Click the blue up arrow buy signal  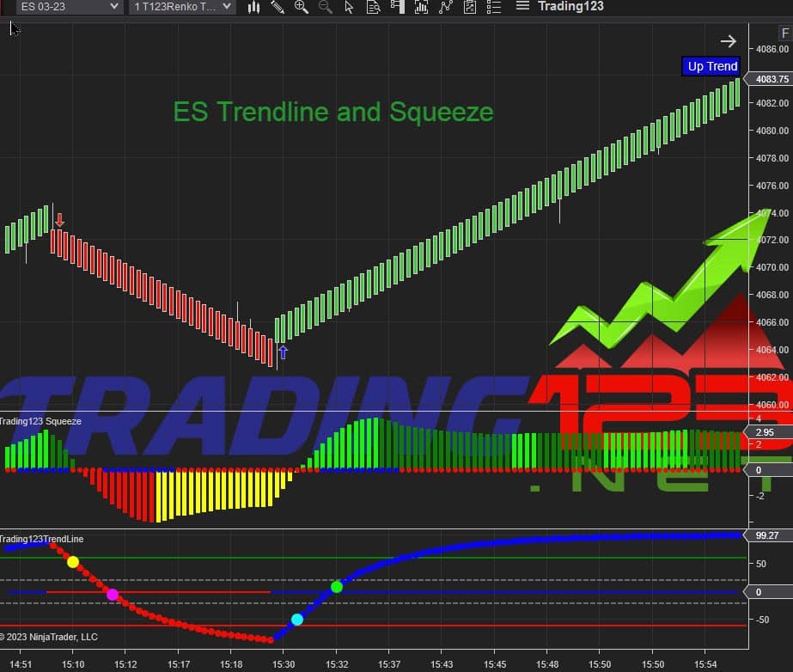pyautogui.click(x=284, y=352)
